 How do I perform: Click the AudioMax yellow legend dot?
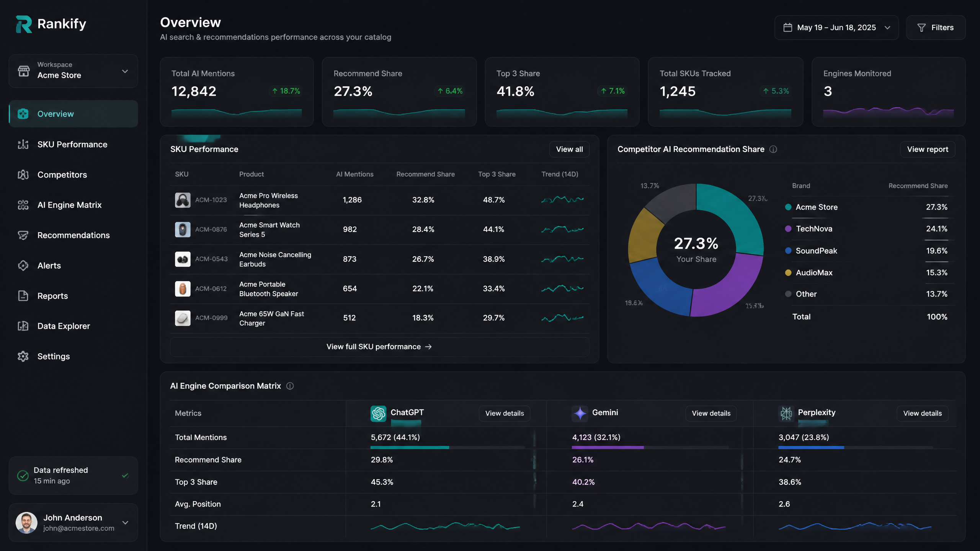click(788, 272)
